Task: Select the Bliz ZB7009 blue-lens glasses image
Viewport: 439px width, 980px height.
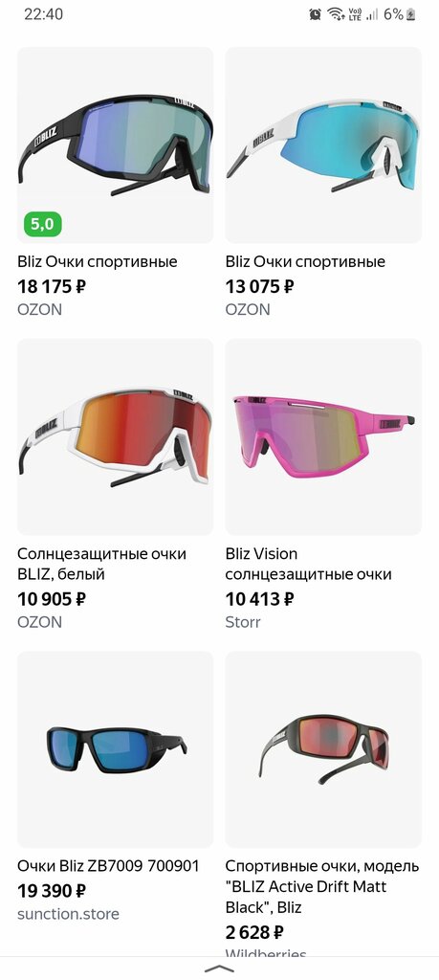Action: 115,749
